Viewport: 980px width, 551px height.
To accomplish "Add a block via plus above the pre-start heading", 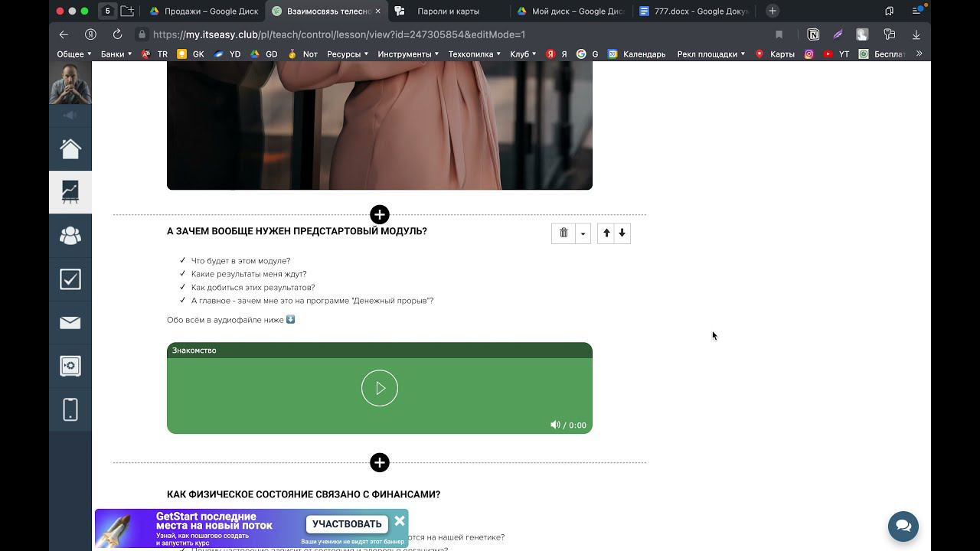I will [x=380, y=215].
